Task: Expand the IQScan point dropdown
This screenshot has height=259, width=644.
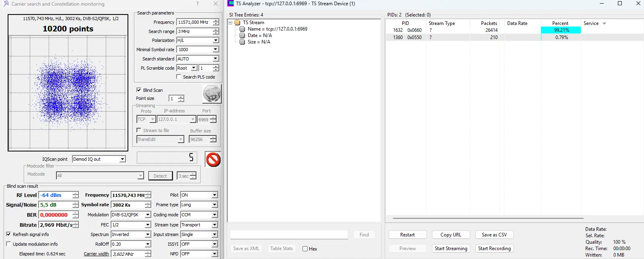Action: coord(122,159)
